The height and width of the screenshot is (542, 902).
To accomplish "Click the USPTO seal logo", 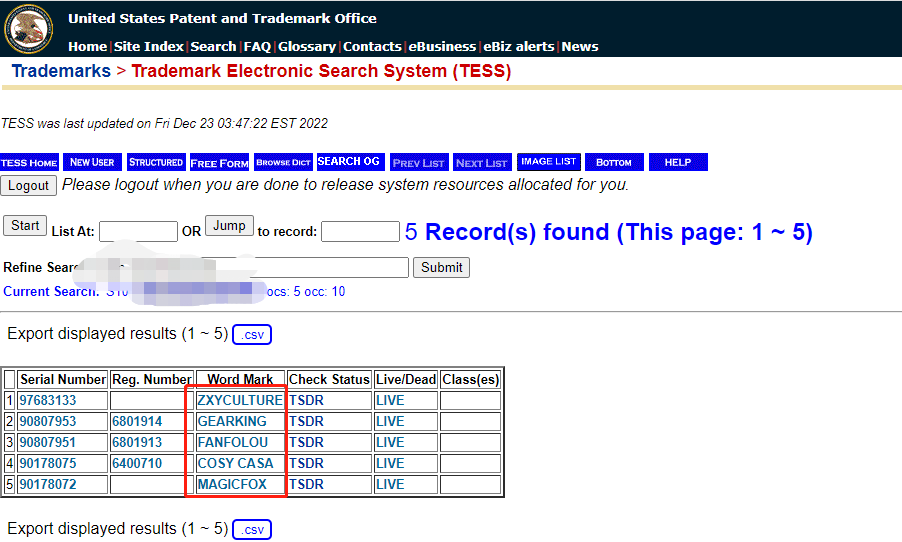I will tap(29, 28).
